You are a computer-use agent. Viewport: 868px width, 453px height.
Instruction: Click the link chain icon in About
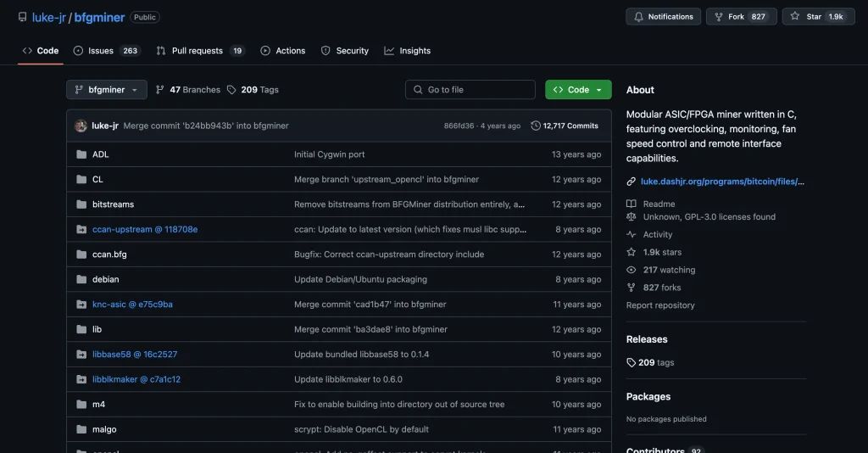click(631, 182)
